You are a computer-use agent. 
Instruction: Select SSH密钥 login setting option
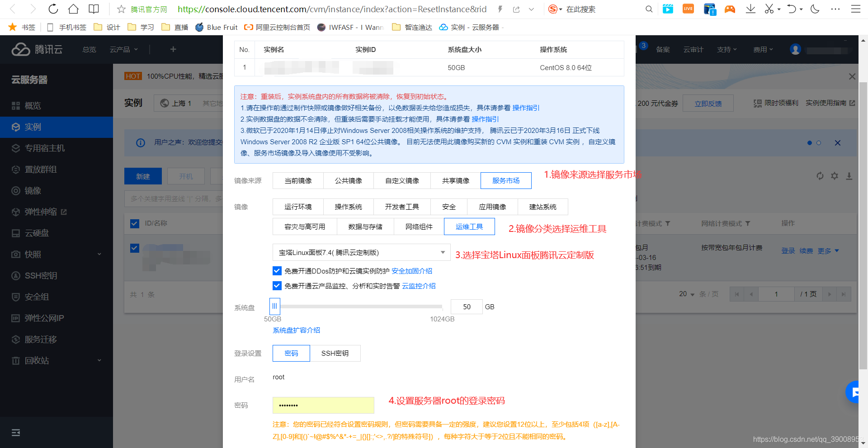pos(335,353)
